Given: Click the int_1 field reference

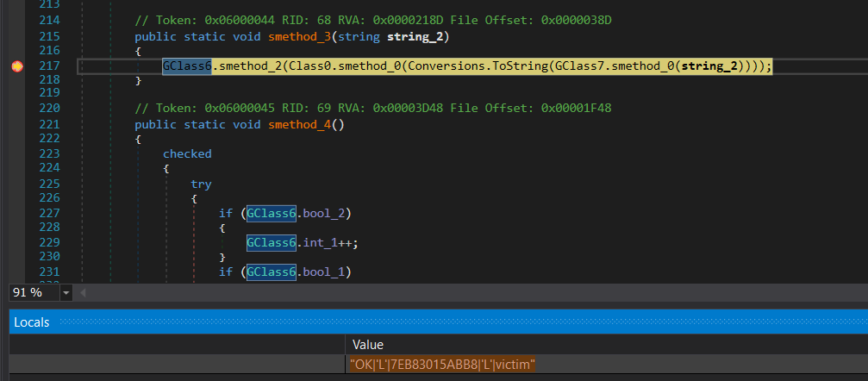Looking at the screenshot, I should (x=322, y=242).
